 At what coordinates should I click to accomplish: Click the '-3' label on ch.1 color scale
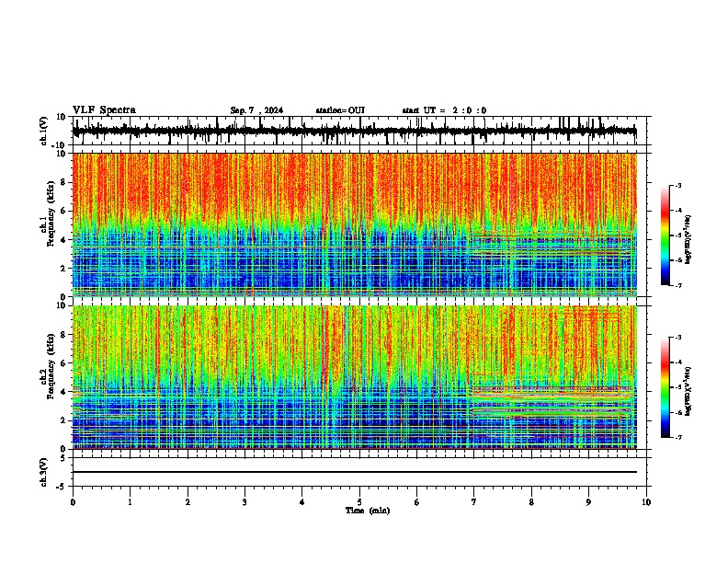678,185
